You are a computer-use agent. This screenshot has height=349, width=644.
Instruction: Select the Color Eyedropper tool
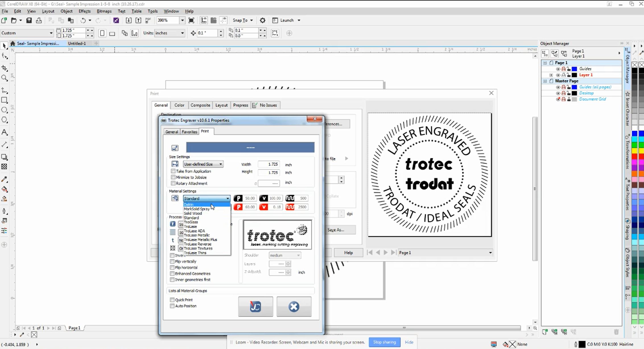pyautogui.click(x=4, y=179)
